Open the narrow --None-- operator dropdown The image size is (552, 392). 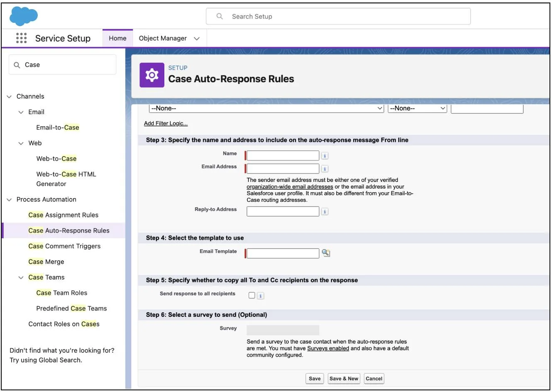click(418, 108)
